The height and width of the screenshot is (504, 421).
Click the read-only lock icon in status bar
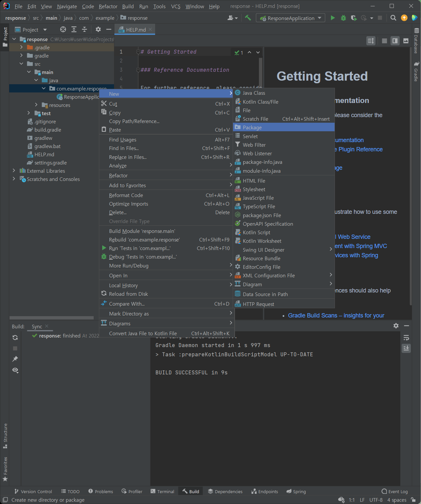point(413,500)
